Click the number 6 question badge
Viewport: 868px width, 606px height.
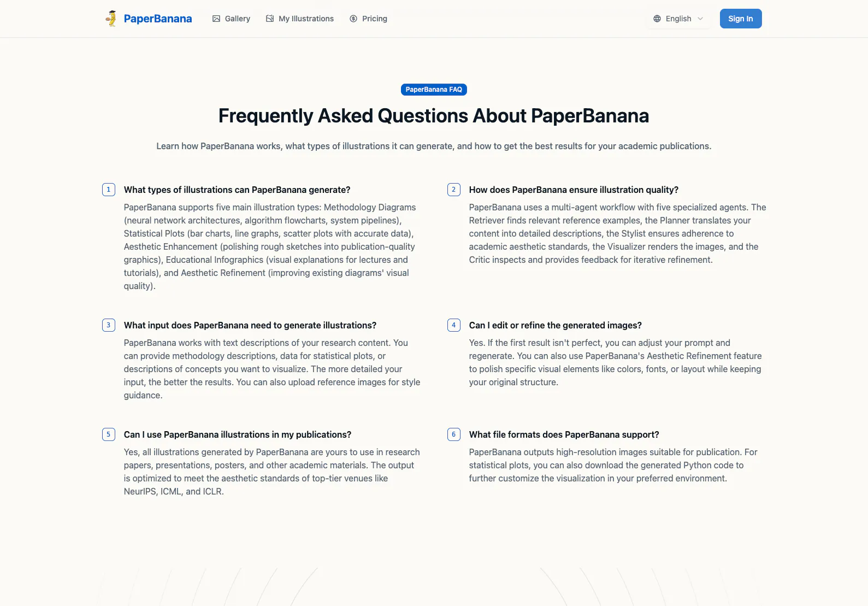(x=454, y=434)
